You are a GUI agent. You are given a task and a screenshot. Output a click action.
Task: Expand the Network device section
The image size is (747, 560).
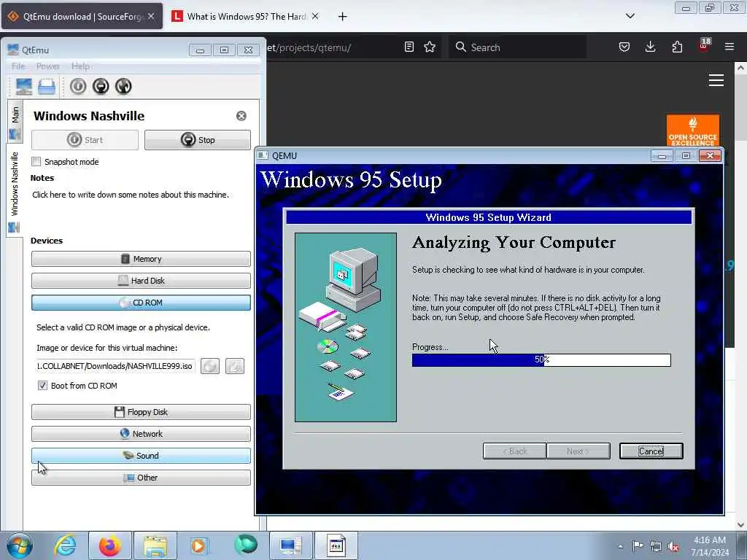[x=141, y=434]
